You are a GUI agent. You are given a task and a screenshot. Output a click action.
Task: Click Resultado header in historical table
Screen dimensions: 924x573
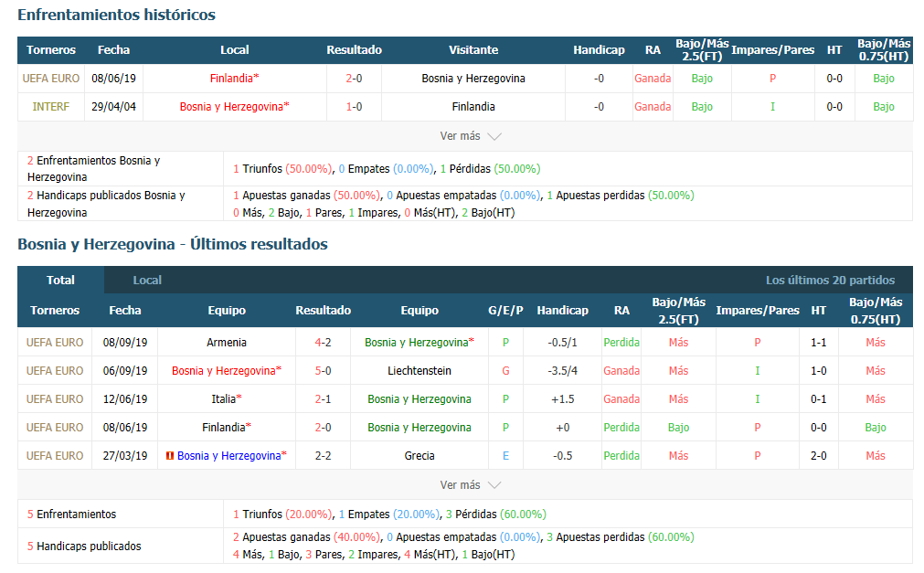[x=355, y=50]
